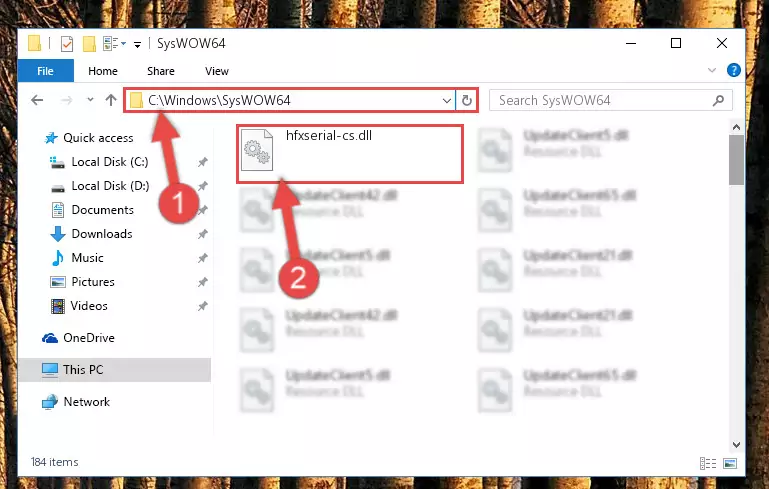The height and width of the screenshot is (489, 769).
Task: Click the Forward navigation arrow
Action: tap(67, 101)
